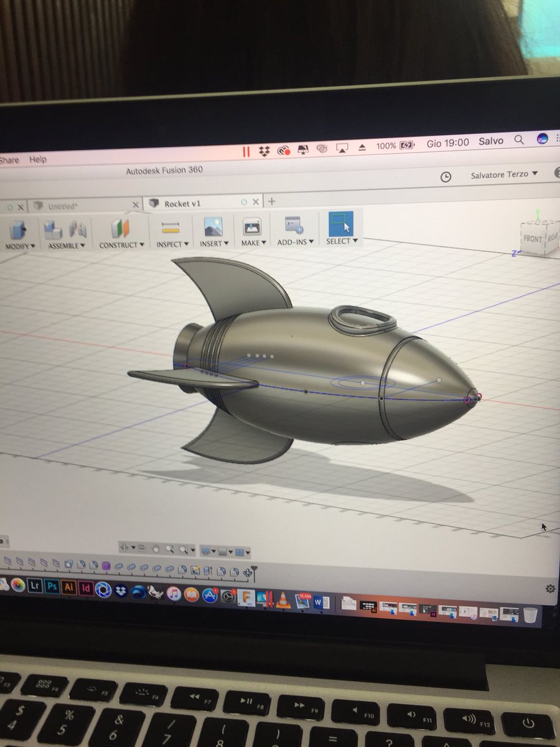
Task: Close the Untitled* document tab
Action: pos(136,205)
